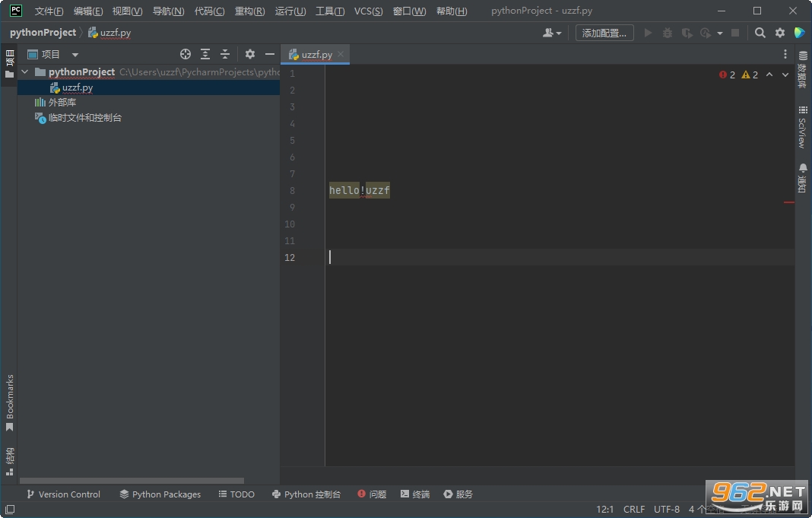Click the Debug bug icon
Image resolution: width=812 pixels, height=518 pixels.
[668, 33]
